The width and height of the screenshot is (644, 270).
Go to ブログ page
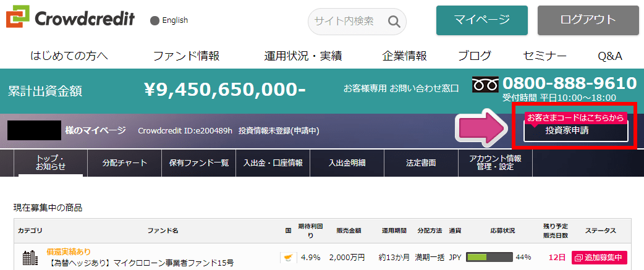point(475,56)
